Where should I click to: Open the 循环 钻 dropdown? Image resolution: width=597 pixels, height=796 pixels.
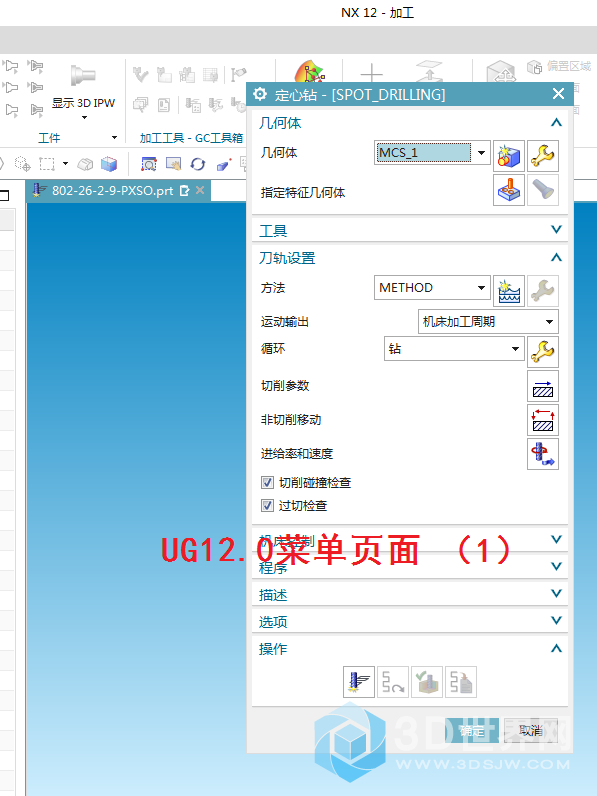click(x=454, y=349)
